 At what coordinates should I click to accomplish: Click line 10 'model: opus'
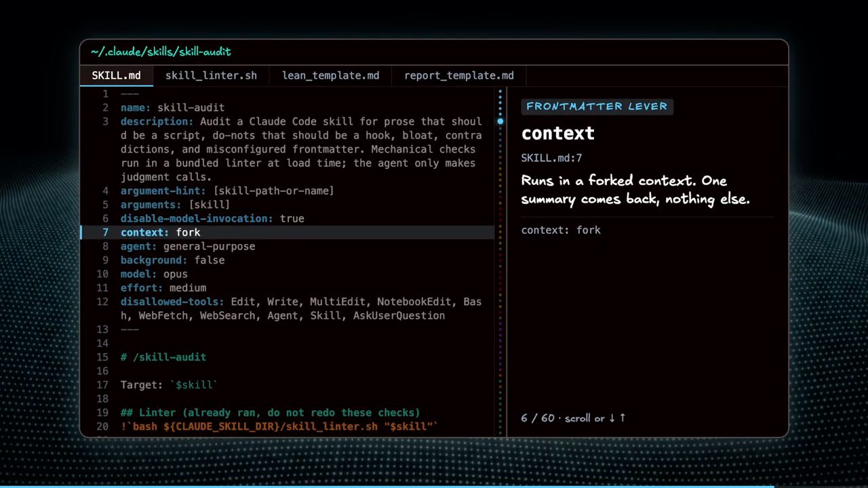[x=154, y=274]
